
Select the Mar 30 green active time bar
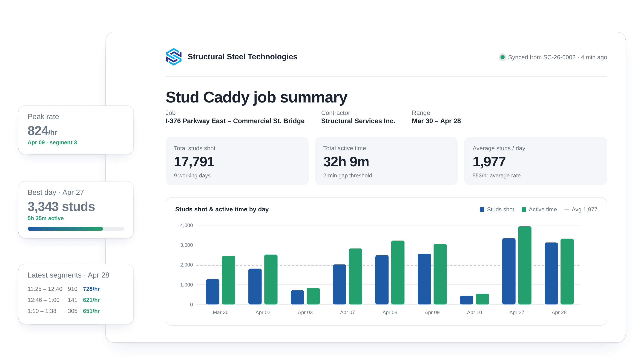point(228,280)
